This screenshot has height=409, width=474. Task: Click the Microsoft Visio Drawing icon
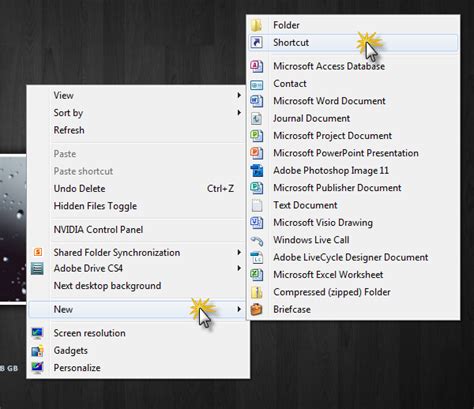256,223
